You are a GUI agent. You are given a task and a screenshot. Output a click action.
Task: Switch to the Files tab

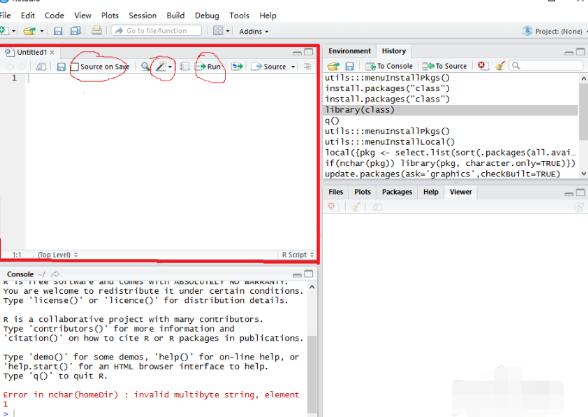336,192
